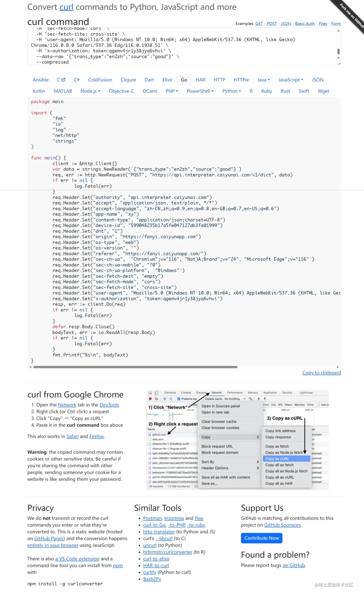Open the http-translator link

[x=159, y=531]
